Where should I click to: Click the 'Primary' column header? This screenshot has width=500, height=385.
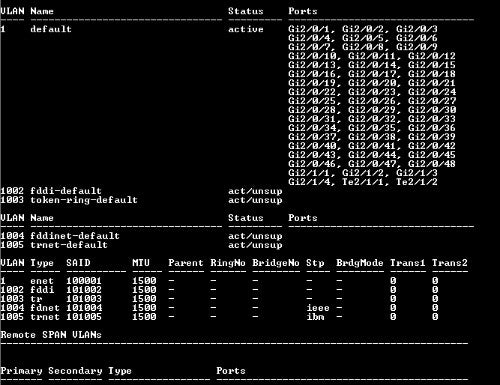[21, 371]
